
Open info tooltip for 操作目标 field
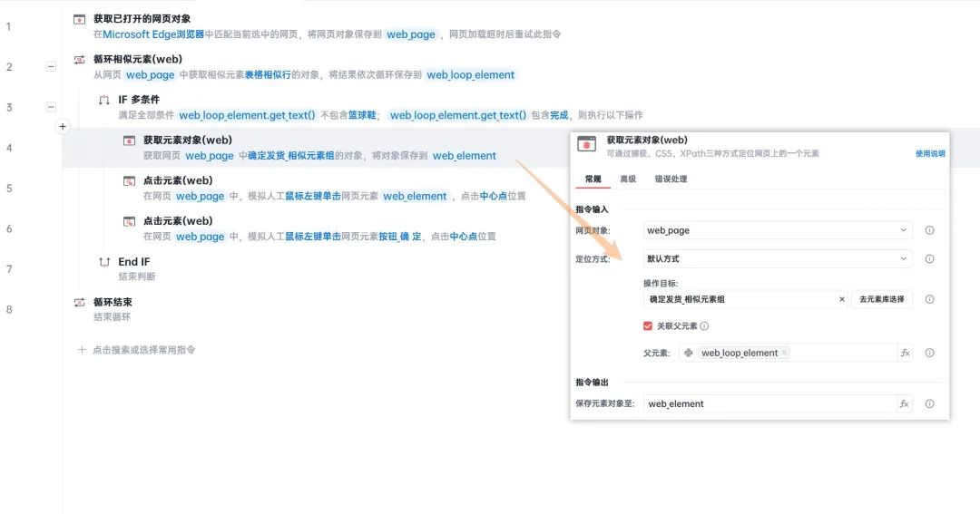pyautogui.click(x=929, y=299)
